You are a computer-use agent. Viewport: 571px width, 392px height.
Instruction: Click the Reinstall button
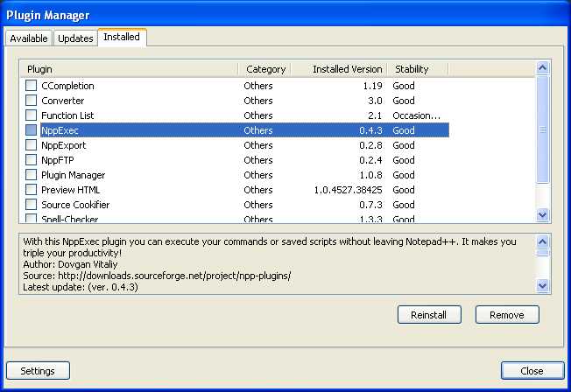click(x=429, y=315)
